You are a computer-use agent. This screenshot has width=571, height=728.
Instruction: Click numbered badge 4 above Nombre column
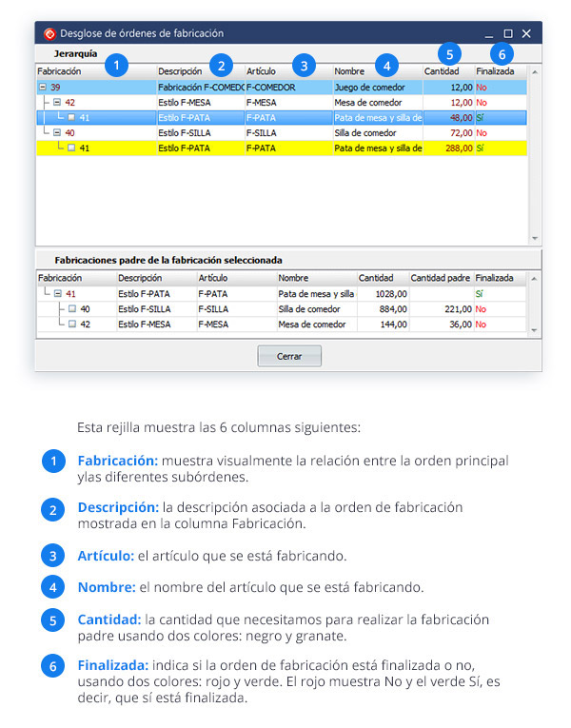385,66
